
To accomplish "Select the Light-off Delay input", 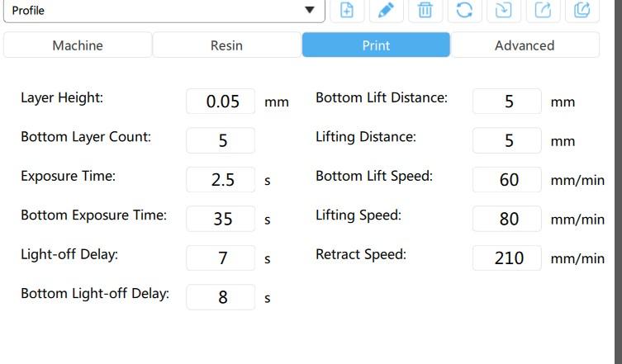I will coord(221,258).
